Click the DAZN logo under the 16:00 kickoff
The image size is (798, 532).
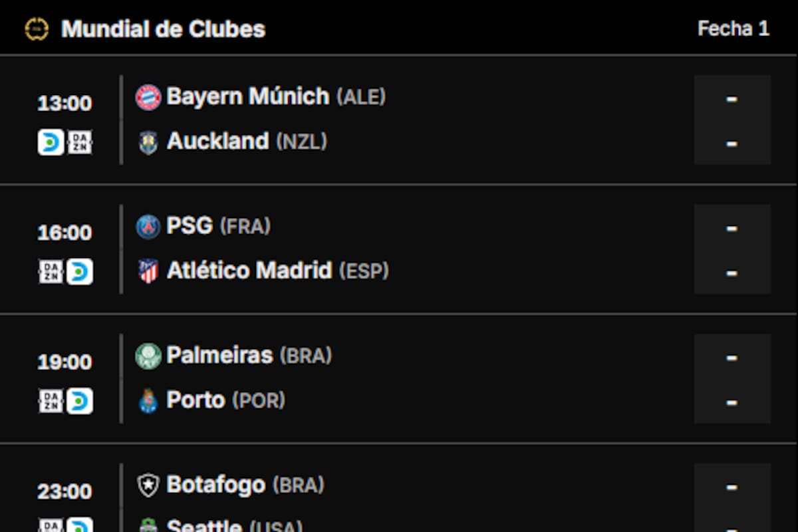coord(49,271)
